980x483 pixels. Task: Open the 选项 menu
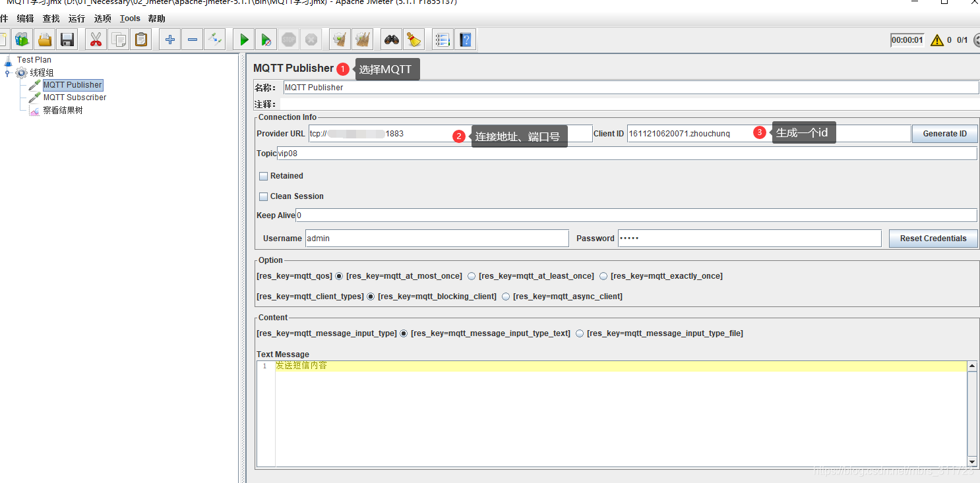click(x=102, y=18)
